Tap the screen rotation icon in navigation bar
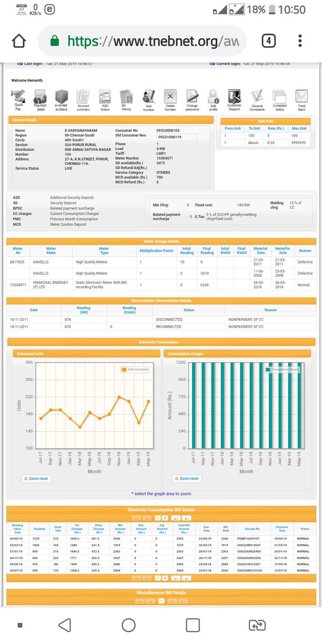 (x=257, y=625)
